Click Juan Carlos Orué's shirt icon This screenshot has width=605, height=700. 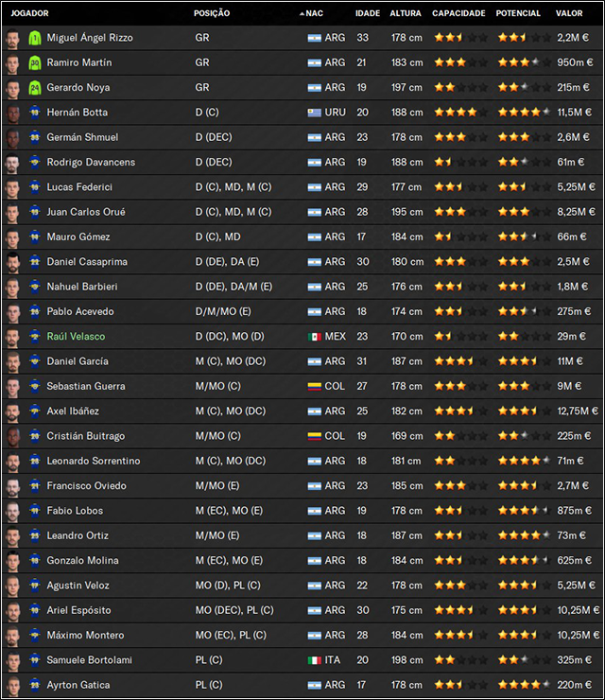(35, 212)
